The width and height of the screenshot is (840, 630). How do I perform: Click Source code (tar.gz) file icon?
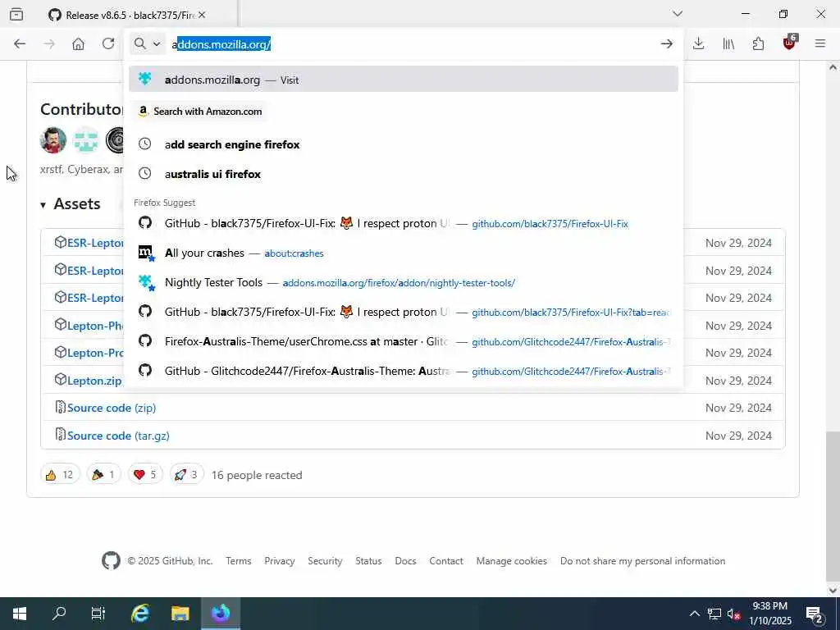pyautogui.click(x=60, y=435)
